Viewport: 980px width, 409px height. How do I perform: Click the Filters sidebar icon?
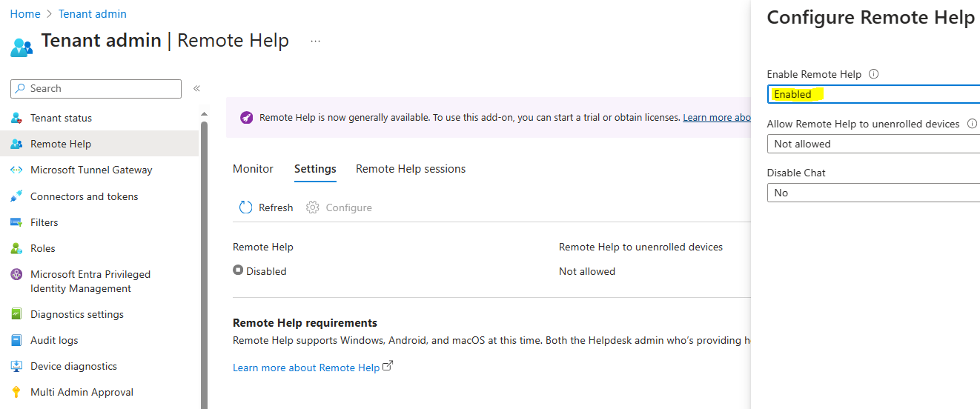coord(16,222)
